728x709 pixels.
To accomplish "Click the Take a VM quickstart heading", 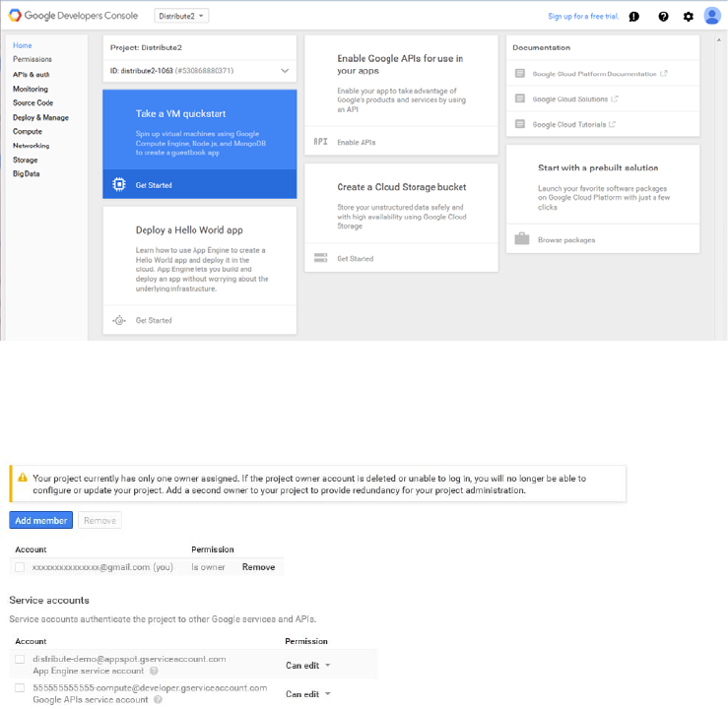I will (x=180, y=113).
